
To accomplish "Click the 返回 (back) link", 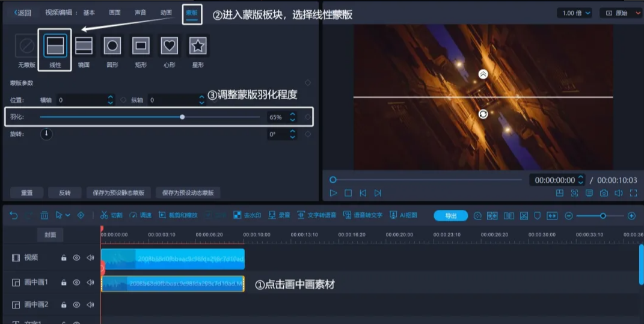I will point(22,13).
